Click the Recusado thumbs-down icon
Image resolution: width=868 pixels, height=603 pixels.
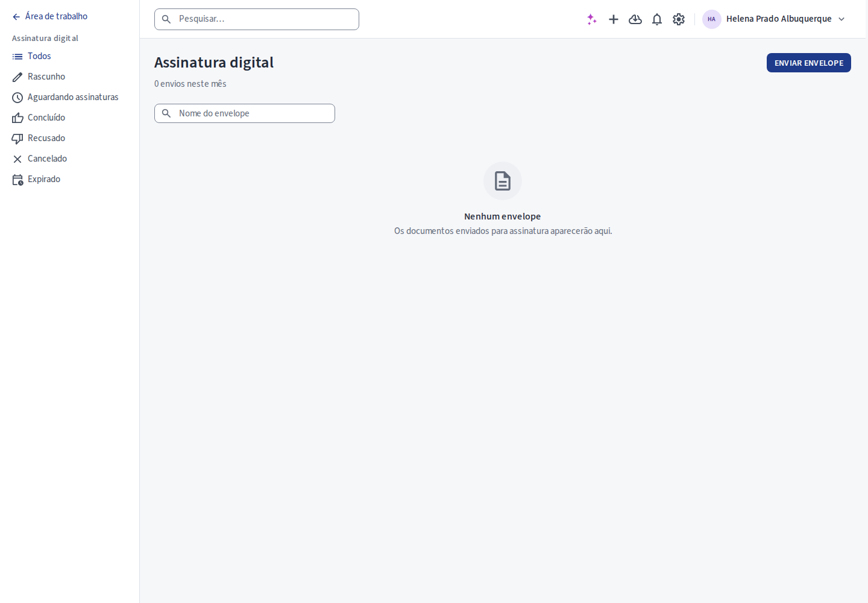pyautogui.click(x=17, y=139)
